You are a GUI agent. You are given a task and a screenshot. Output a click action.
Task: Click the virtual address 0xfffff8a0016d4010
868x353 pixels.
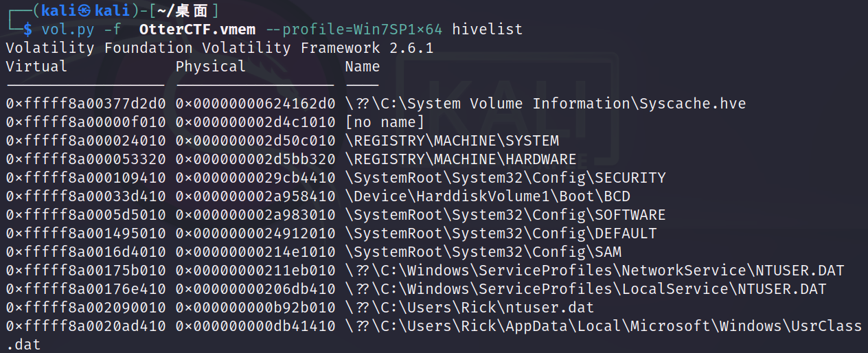[86, 252]
